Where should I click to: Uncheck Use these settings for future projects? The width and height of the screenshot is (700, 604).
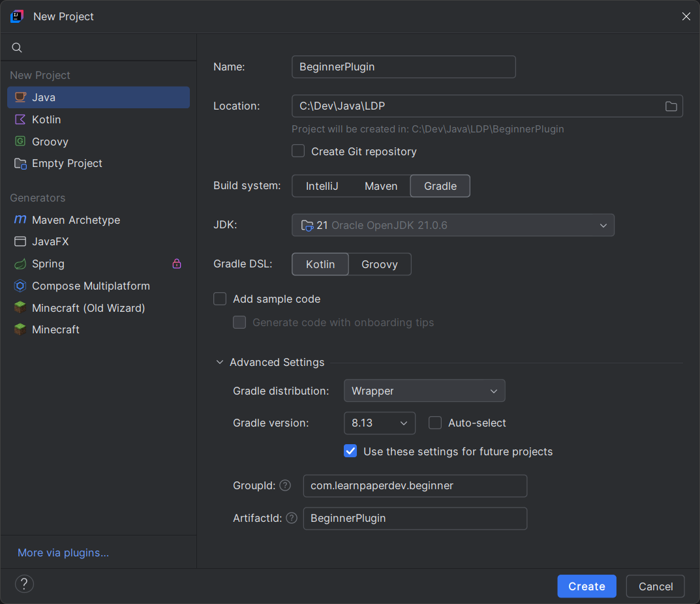tap(350, 451)
